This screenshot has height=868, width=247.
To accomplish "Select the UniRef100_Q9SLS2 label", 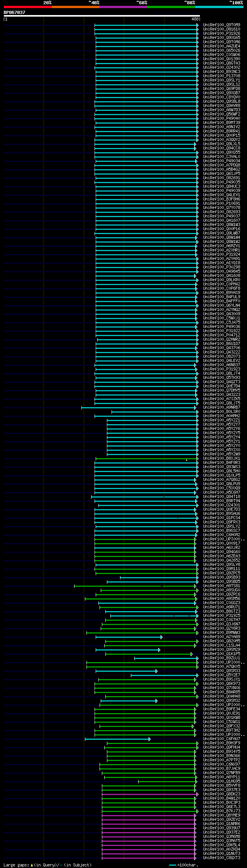I will click(x=222, y=85).
